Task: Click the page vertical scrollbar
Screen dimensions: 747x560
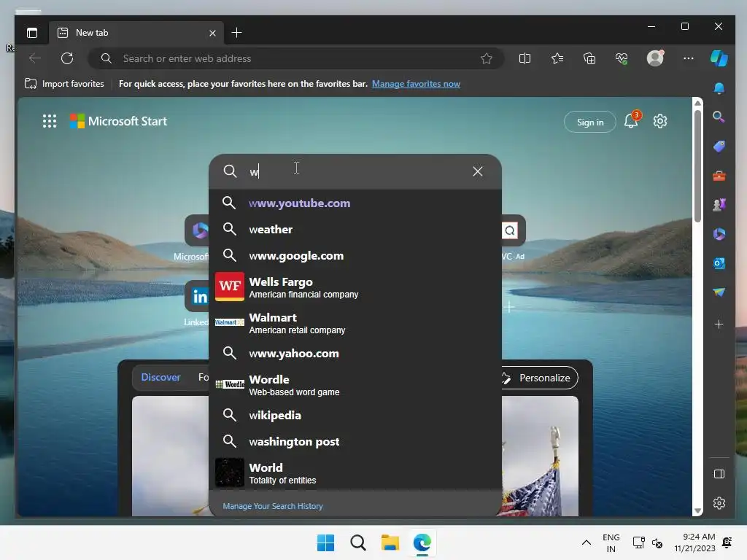Action: pos(697,167)
